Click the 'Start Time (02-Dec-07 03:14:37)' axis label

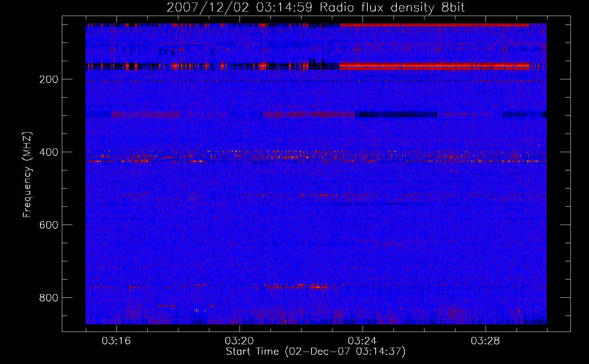click(x=316, y=352)
